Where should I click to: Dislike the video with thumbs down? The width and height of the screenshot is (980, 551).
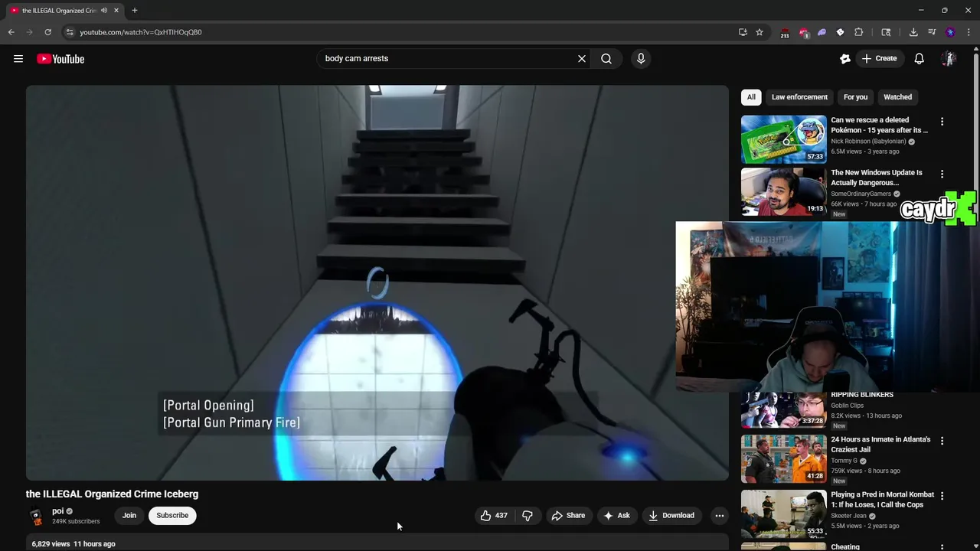528,516
